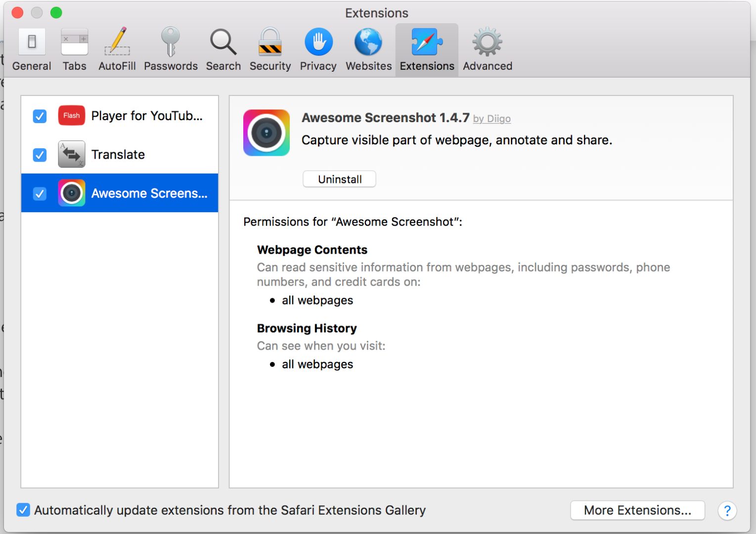
Task: Open the Search magnifying glass icon
Action: pos(223,42)
